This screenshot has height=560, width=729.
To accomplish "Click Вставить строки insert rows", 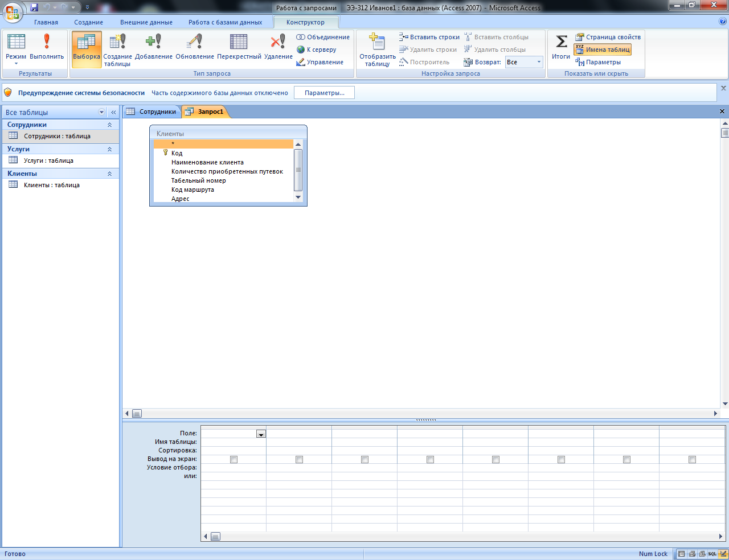I will click(x=429, y=37).
